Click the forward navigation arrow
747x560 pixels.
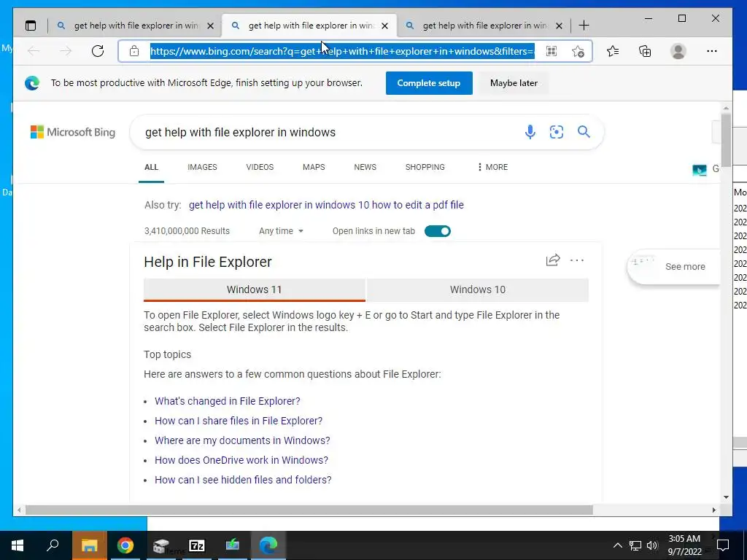pyautogui.click(x=66, y=51)
